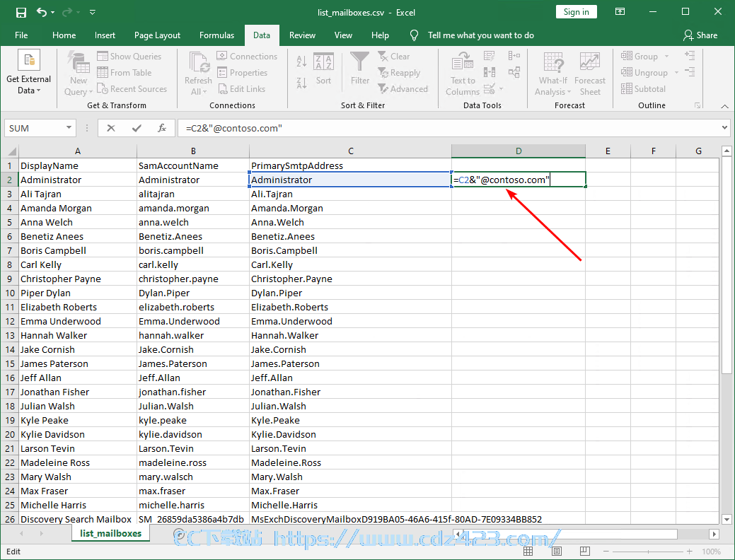Collapse the ribbon with the chevron
735x560 pixels.
point(724,106)
